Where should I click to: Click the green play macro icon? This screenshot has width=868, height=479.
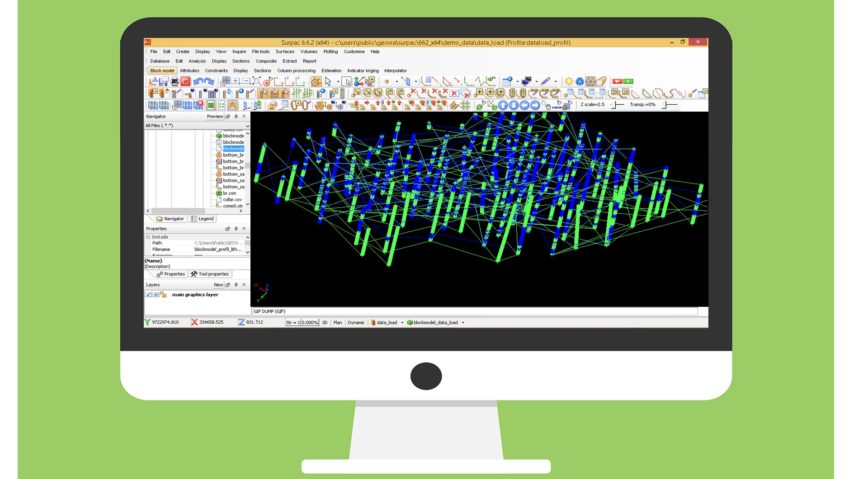(628, 81)
